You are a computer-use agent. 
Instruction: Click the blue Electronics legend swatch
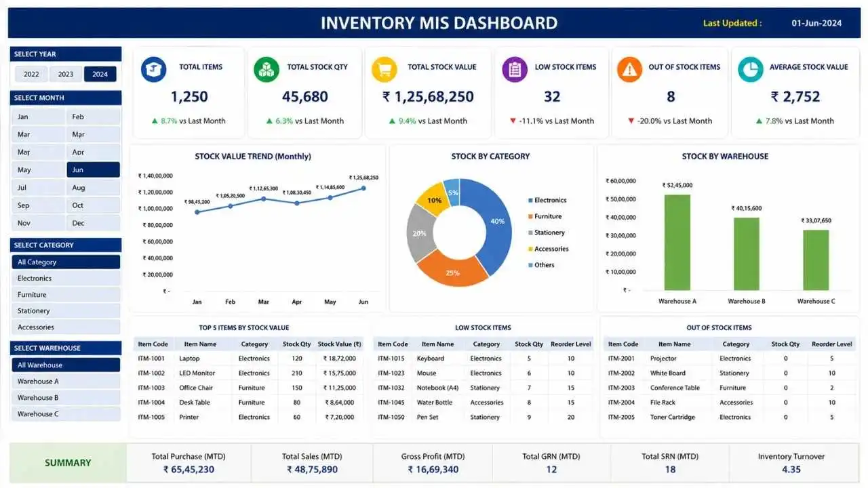click(530, 201)
